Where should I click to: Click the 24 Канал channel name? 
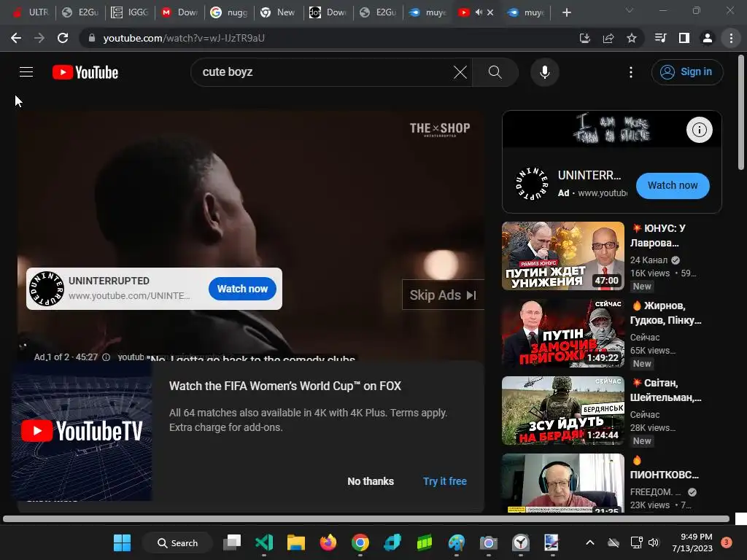click(x=649, y=260)
